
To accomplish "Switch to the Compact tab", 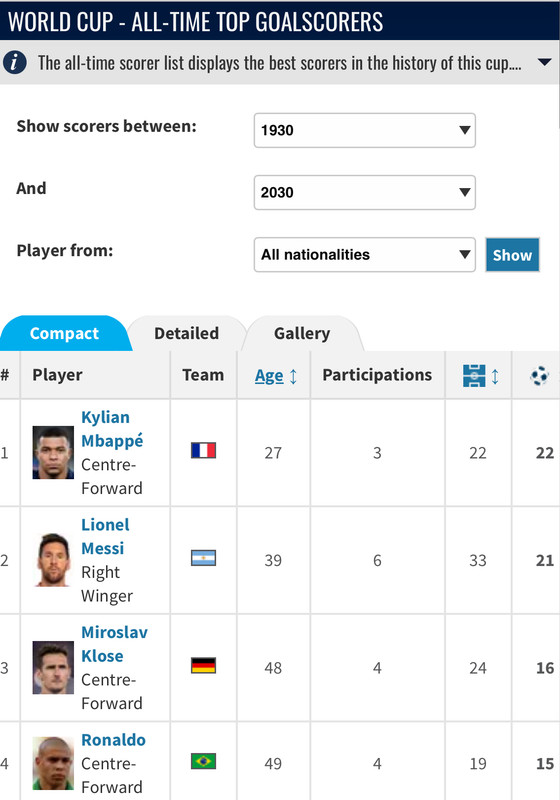I will 64,333.
